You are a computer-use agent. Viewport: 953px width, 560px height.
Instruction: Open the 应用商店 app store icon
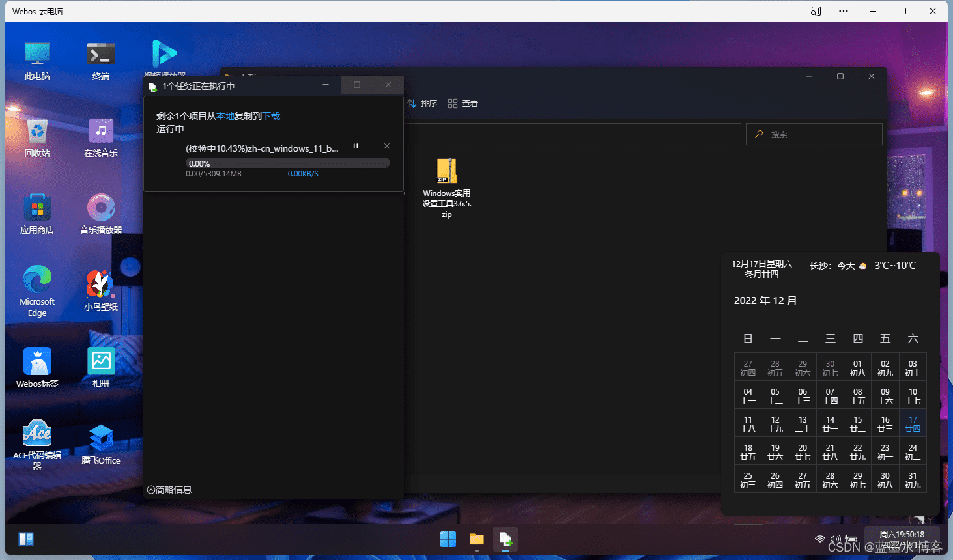[37, 215]
